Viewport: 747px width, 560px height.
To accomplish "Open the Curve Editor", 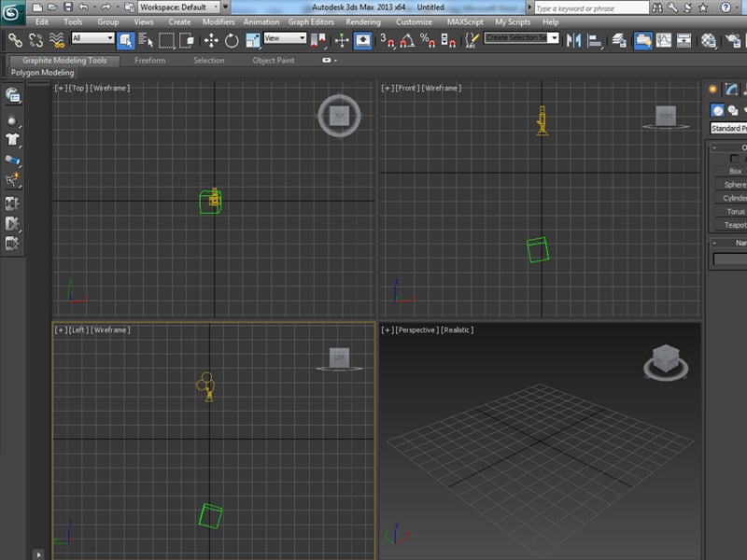I will (x=664, y=40).
